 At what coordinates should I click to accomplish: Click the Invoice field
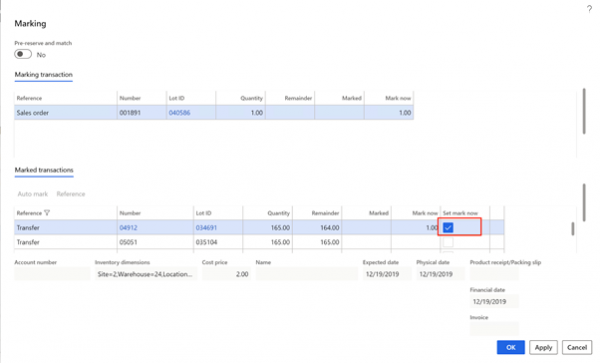494,329
